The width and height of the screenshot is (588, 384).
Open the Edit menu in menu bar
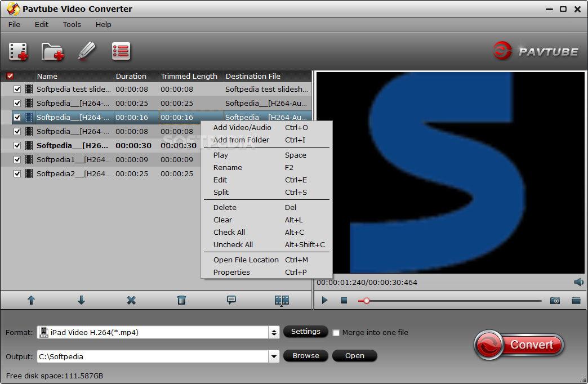(x=42, y=24)
